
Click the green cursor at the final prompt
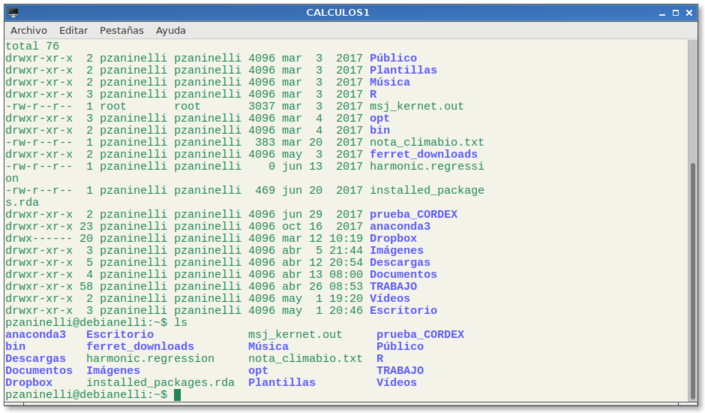coord(177,395)
